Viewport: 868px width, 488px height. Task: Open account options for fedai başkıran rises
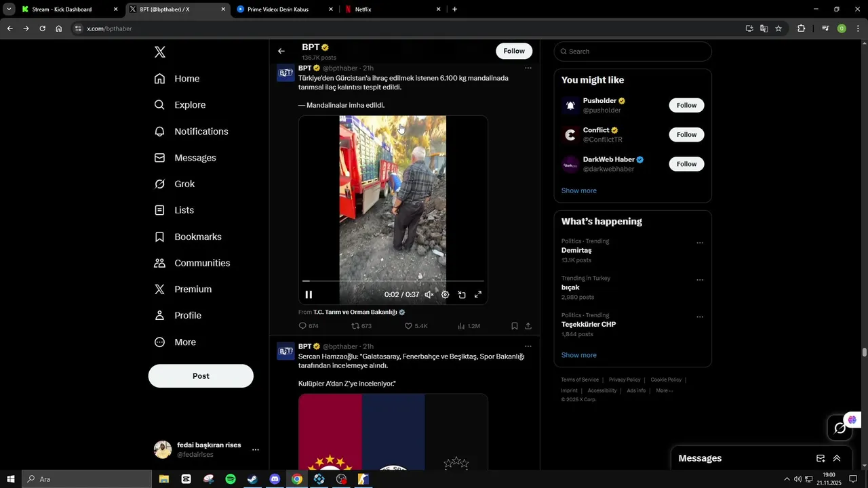[255, 450]
